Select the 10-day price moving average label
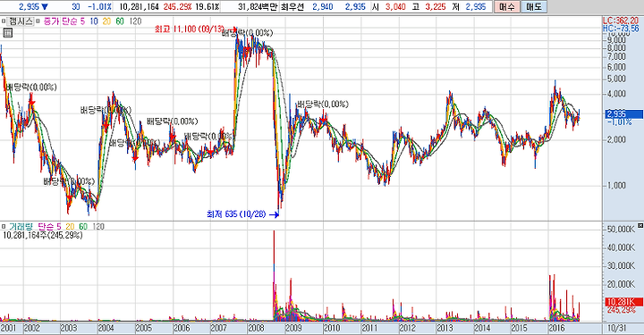The image size is (644, 335). 94,21
